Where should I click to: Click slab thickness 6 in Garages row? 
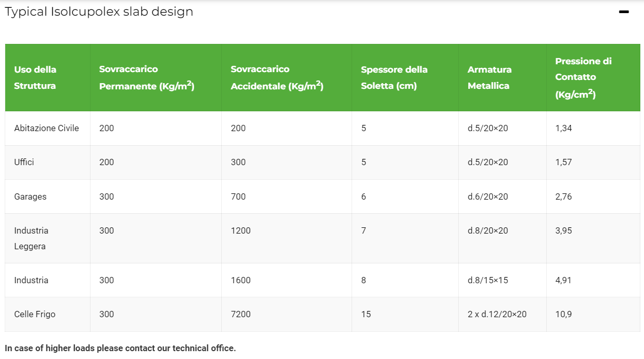pyautogui.click(x=405, y=196)
